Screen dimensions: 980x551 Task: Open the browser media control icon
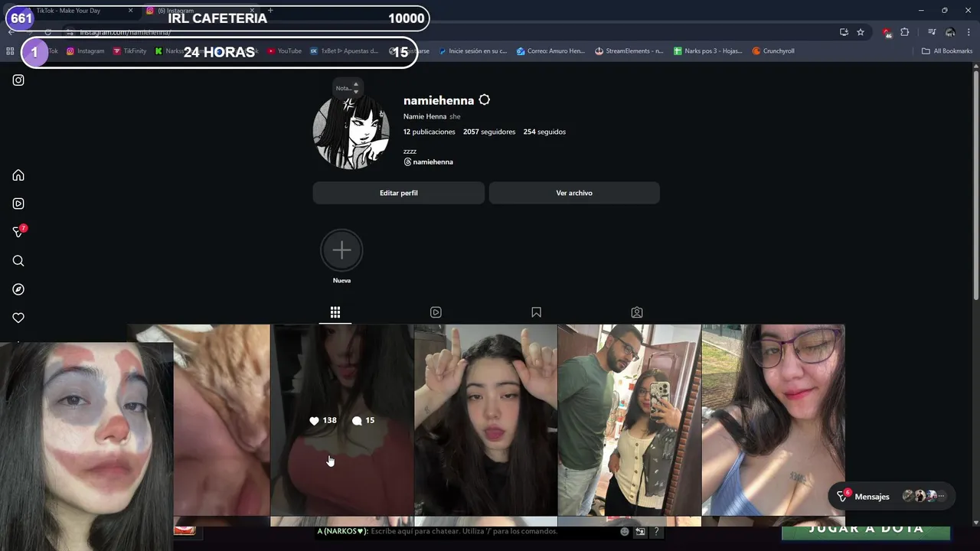(932, 32)
